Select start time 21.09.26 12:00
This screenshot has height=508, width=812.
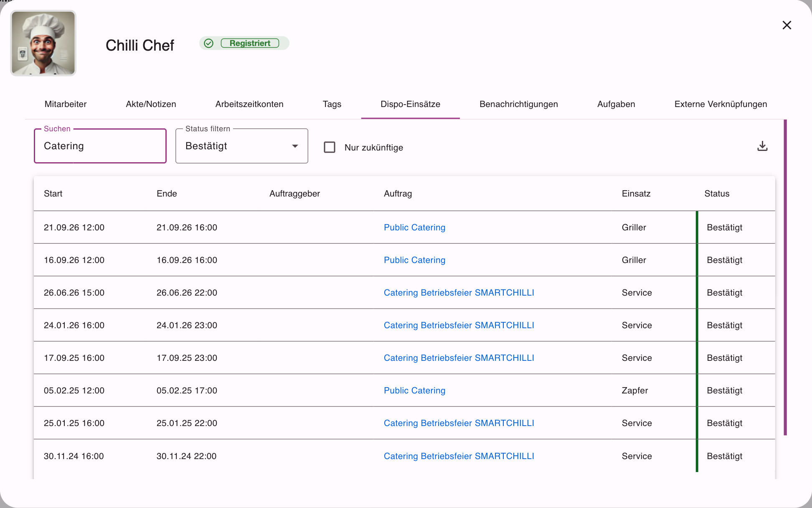click(x=74, y=227)
